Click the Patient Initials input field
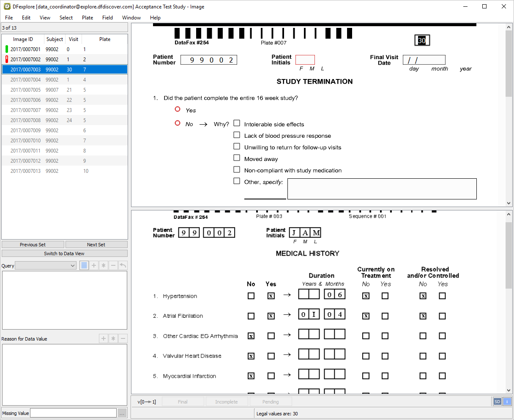 tap(305, 60)
